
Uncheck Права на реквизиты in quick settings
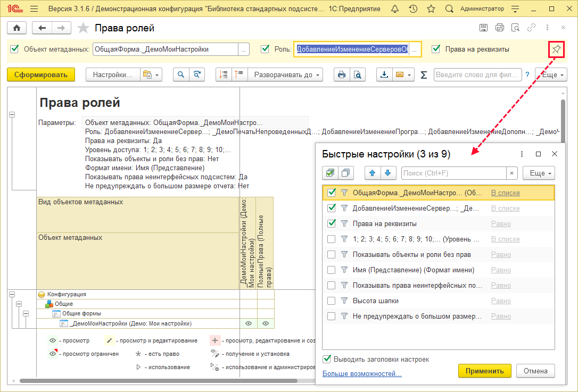point(332,223)
